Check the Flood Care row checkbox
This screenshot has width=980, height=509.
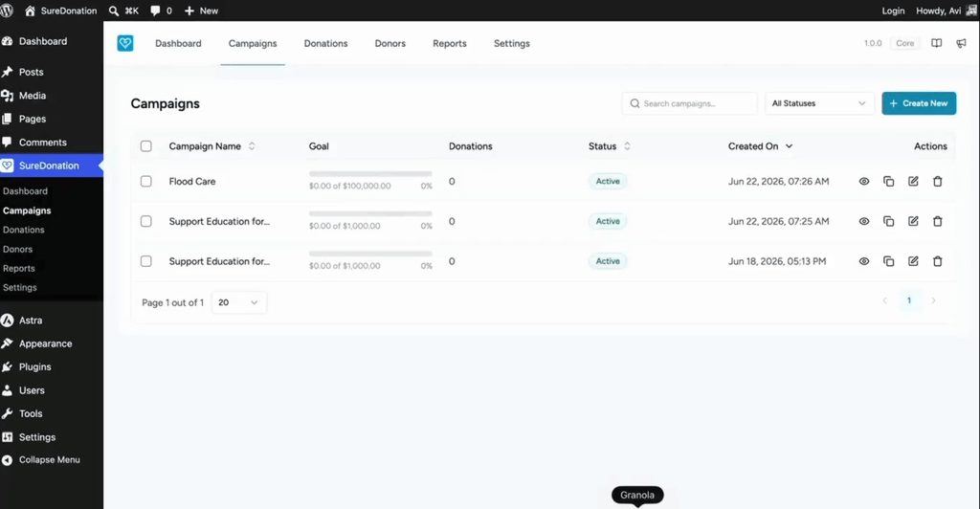tap(145, 181)
